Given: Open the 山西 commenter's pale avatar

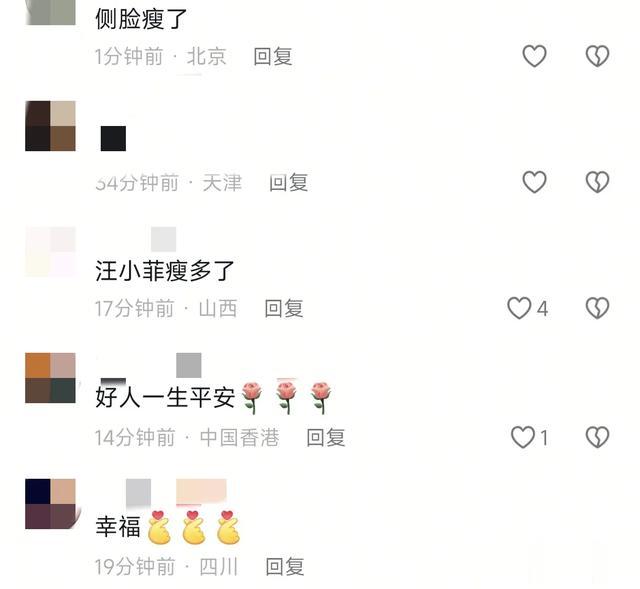Looking at the screenshot, I should (50, 252).
